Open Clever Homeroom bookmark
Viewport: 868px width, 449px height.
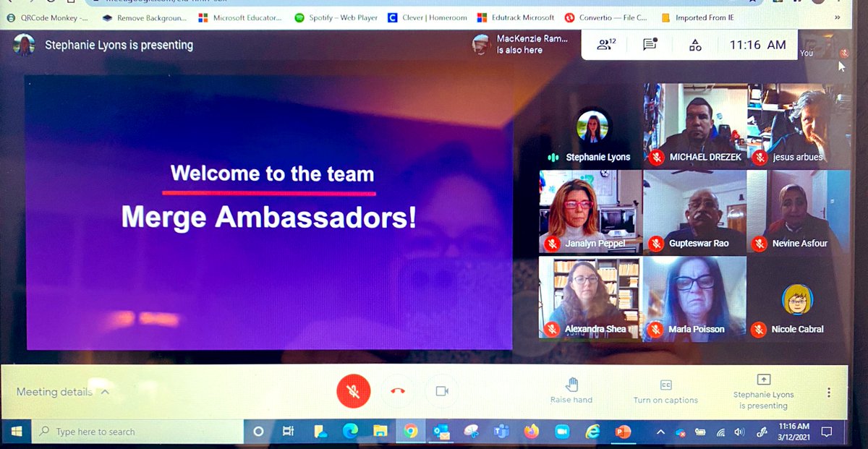coord(427,17)
